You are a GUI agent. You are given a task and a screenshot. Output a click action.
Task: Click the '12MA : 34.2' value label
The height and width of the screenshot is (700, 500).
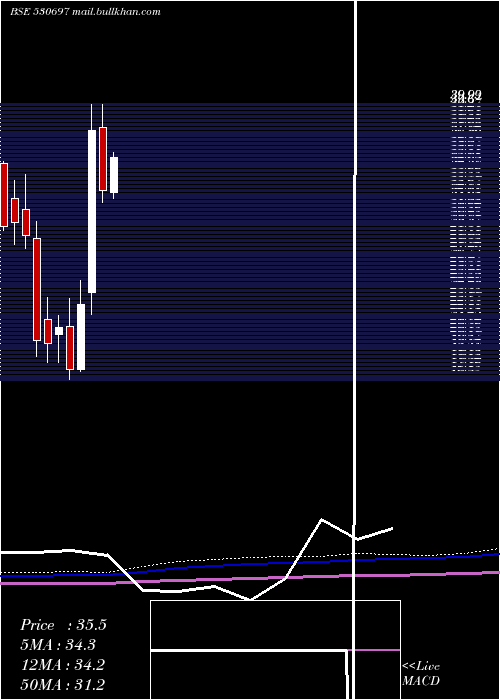pos(63,665)
